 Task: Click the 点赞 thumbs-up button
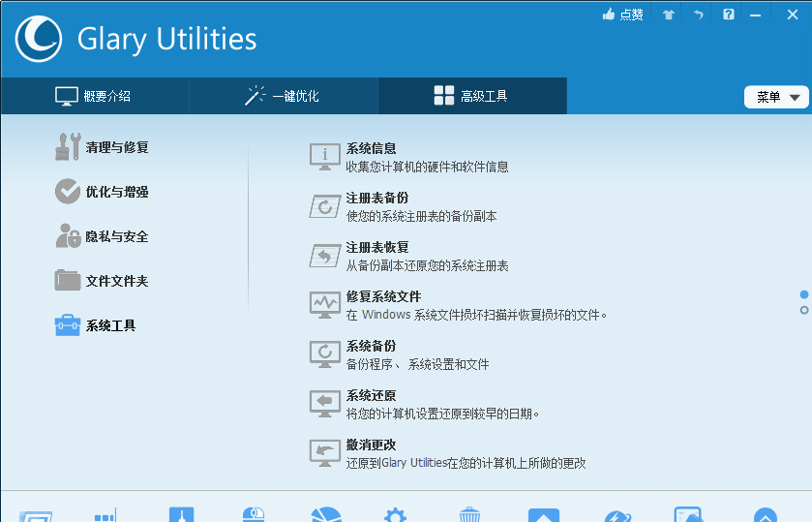(x=622, y=15)
